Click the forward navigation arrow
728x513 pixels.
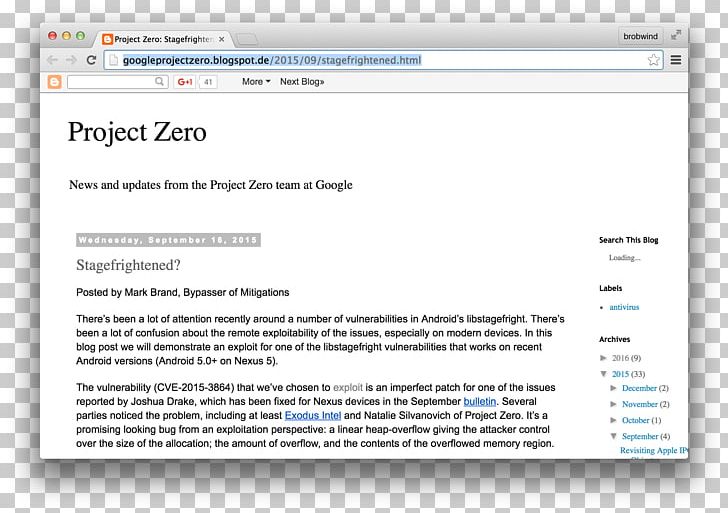(71, 60)
